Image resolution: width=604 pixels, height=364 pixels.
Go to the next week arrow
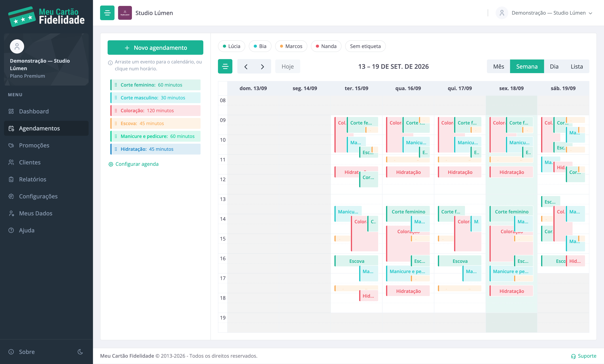coord(262,66)
